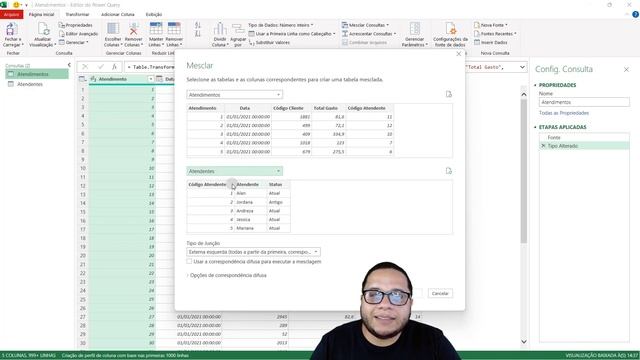Switch to Página Inicial tab

tap(41, 14)
